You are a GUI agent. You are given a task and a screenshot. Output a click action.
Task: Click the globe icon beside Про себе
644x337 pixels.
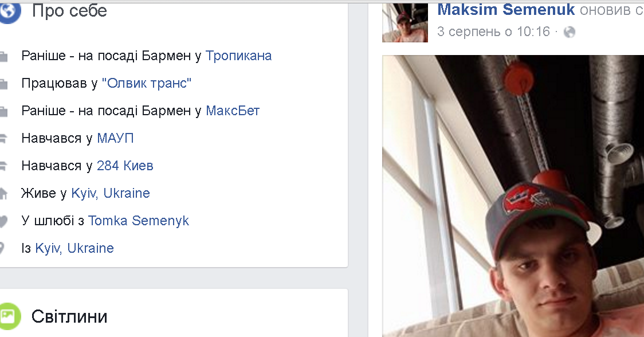9,13
